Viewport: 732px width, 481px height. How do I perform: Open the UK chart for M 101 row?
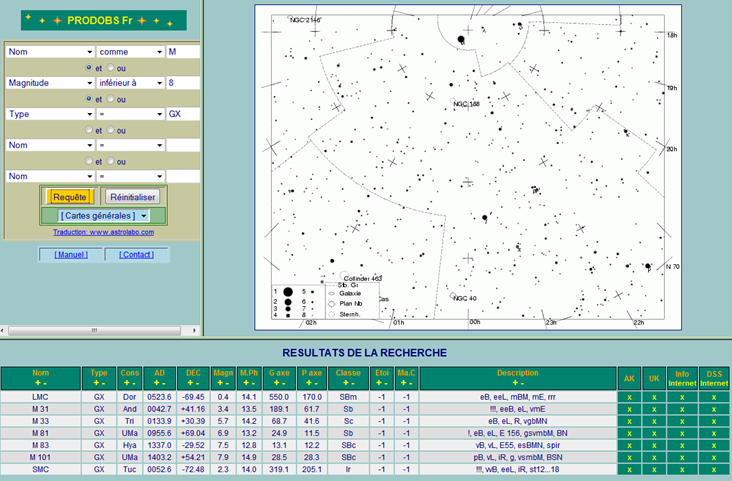click(x=654, y=458)
